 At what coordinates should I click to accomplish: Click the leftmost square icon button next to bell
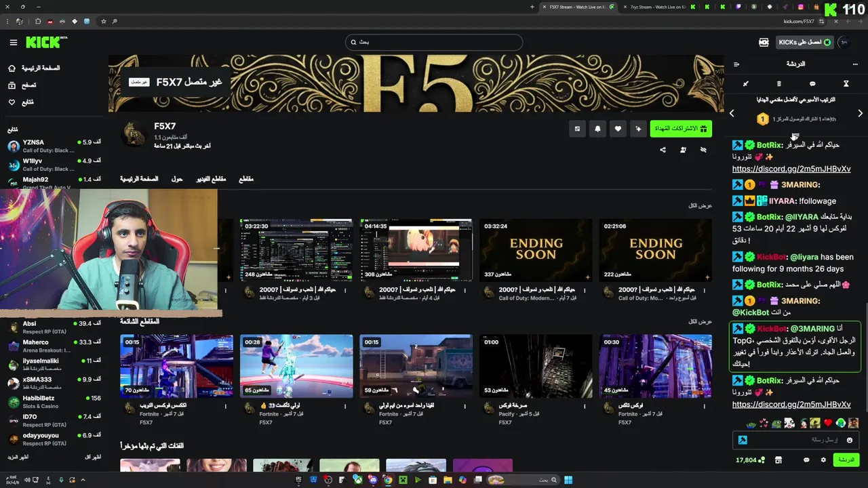click(577, 129)
